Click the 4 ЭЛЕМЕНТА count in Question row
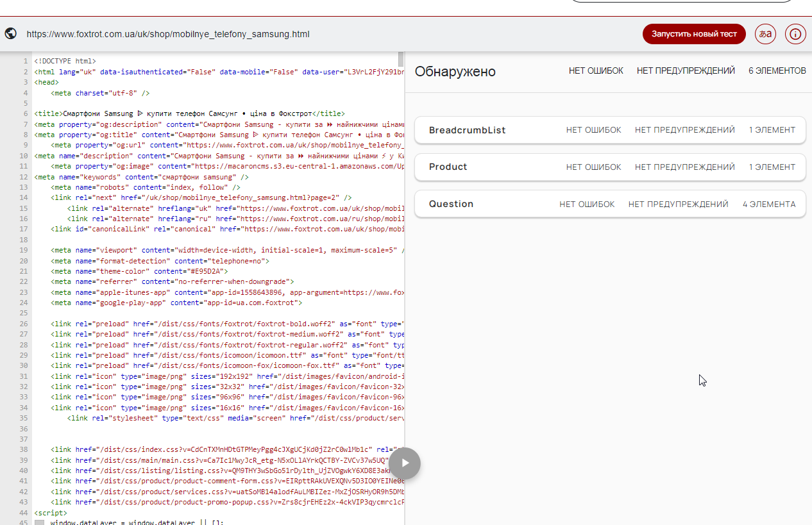Image resolution: width=812 pixels, height=525 pixels. pyautogui.click(x=769, y=204)
